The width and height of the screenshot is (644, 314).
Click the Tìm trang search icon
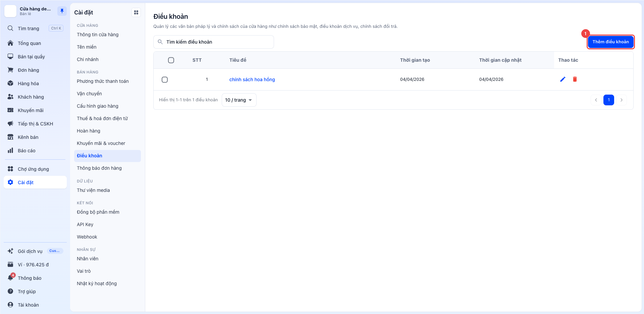(10, 28)
